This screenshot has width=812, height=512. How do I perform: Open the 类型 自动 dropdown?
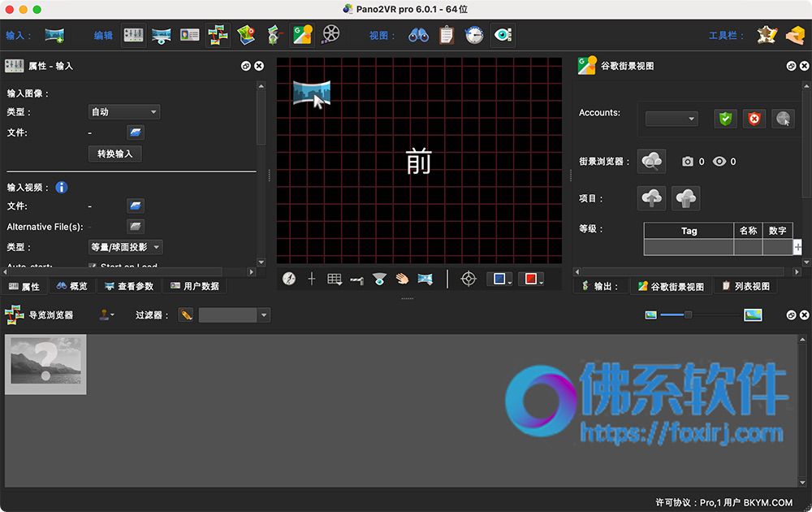click(124, 112)
